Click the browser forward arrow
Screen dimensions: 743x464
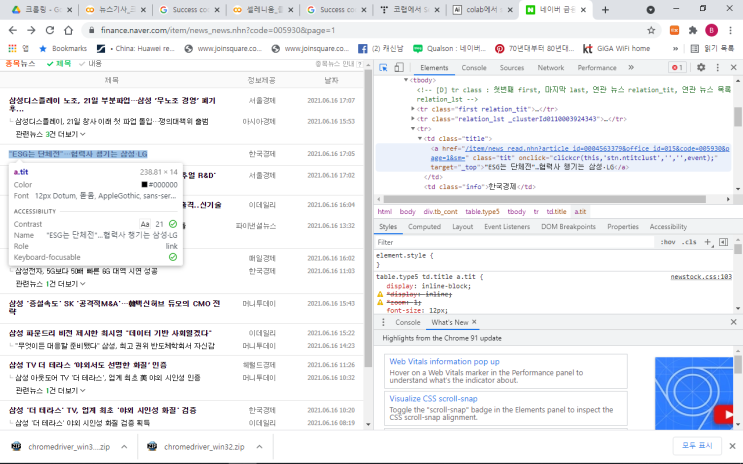31,30
